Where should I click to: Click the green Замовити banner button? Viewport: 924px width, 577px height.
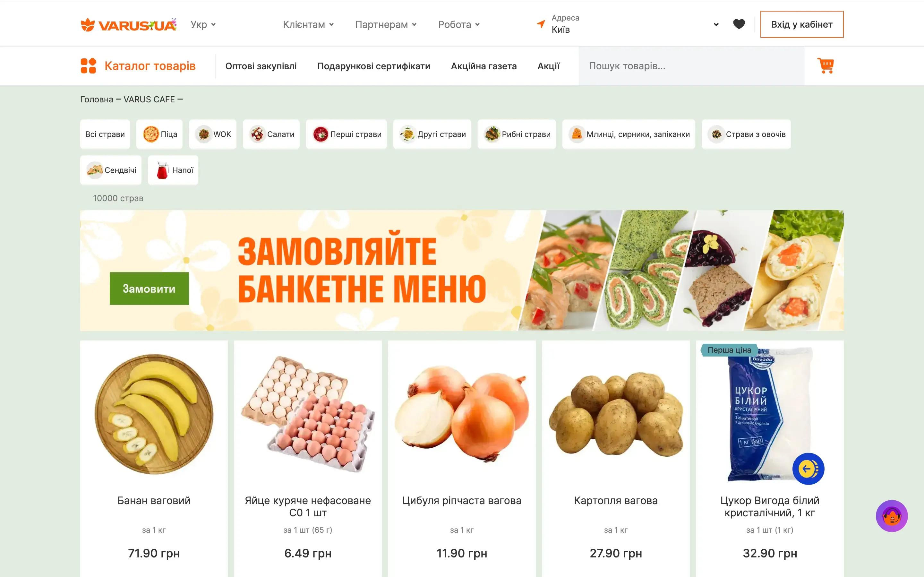coord(149,288)
